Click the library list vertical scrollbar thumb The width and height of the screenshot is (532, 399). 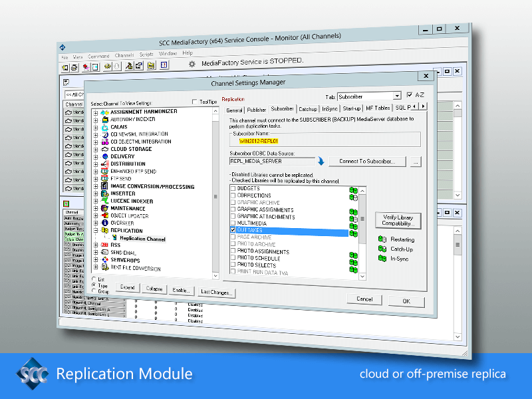[x=362, y=219]
